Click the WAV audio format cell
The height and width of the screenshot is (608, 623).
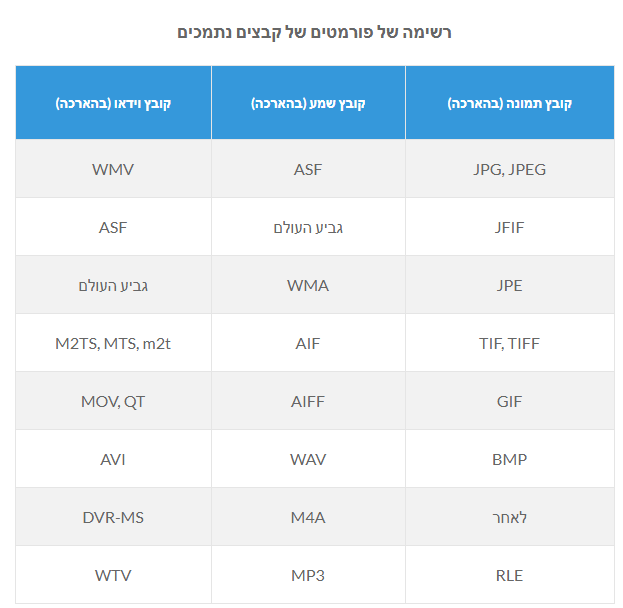click(x=308, y=459)
